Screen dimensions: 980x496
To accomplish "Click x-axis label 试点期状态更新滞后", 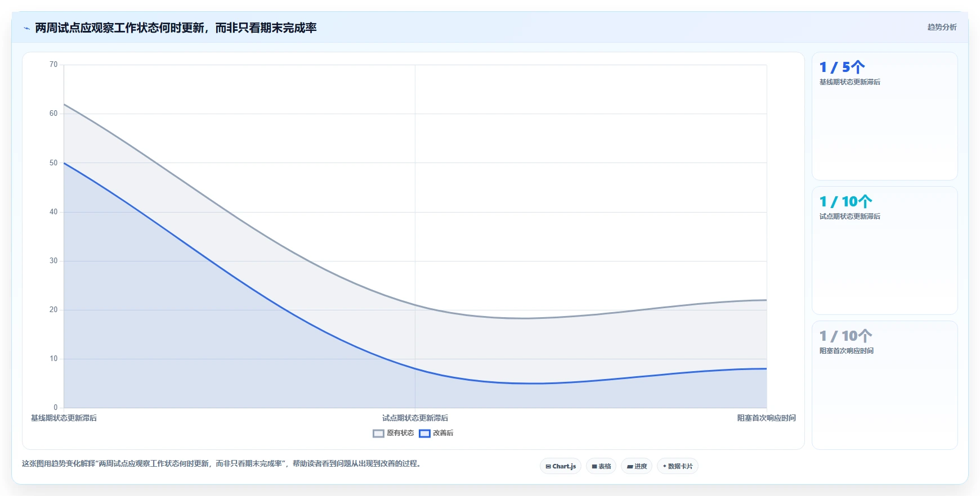I will pyautogui.click(x=415, y=418).
